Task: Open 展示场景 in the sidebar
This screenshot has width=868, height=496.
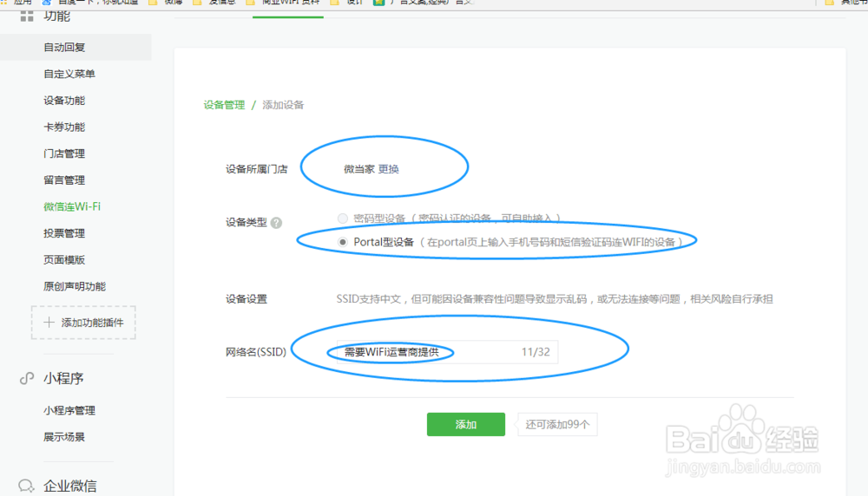Action: 64,437
